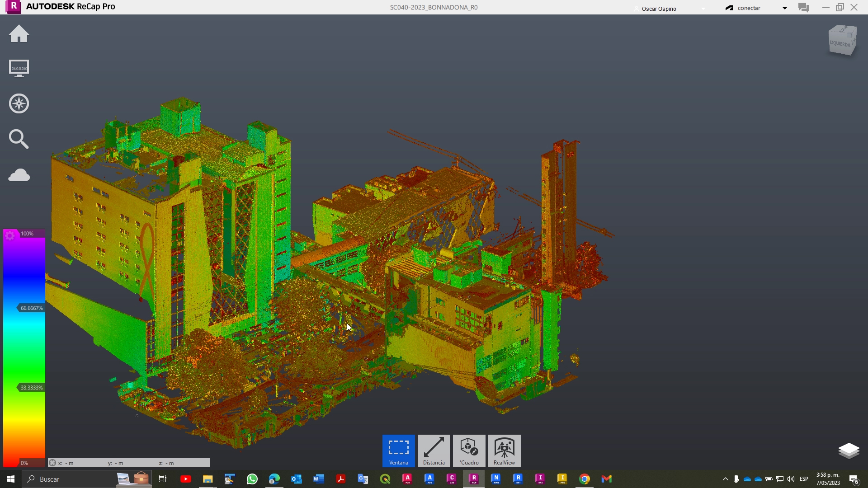Viewport: 868px width, 488px height.
Task: Open the cloud services icon
Action: pyautogui.click(x=19, y=175)
